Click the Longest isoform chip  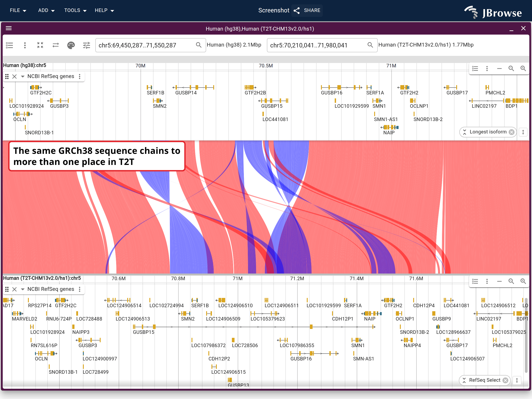(488, 132)
